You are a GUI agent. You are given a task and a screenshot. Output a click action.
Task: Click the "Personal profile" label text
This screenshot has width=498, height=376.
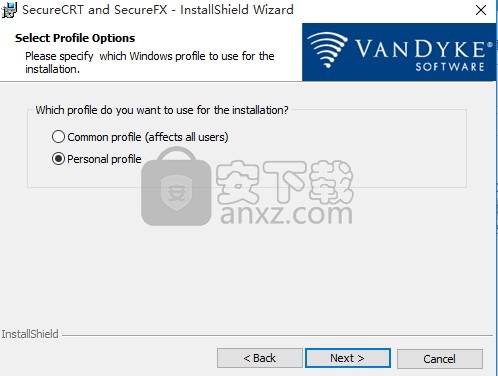[104, 159]
